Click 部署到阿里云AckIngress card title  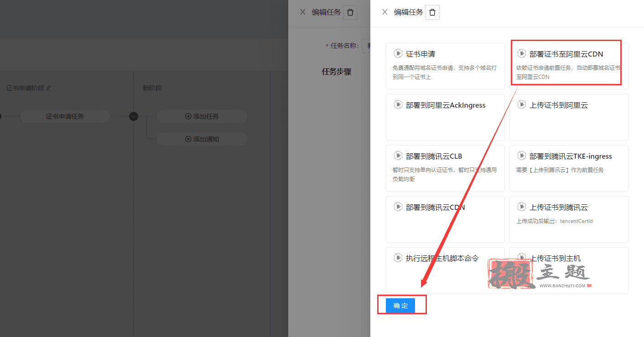click(x=446, y=105)
